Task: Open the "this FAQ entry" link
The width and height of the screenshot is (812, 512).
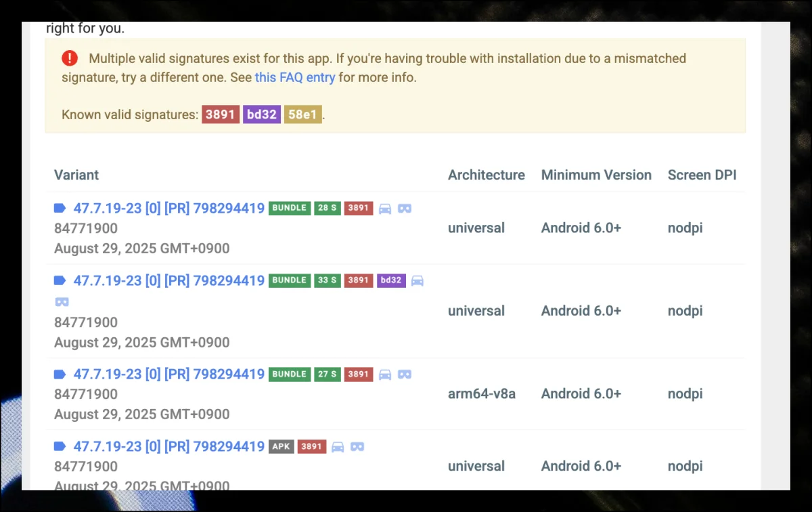Action: click(295, 77)
